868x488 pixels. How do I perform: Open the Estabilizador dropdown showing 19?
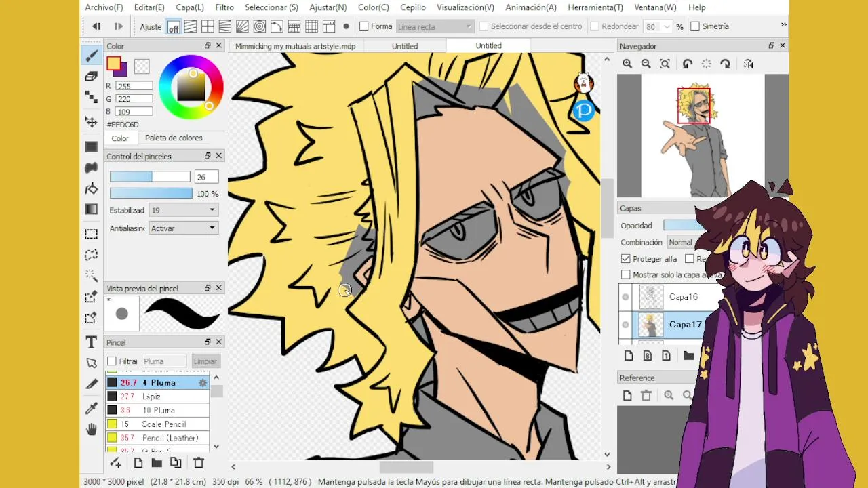click(183, 210)
